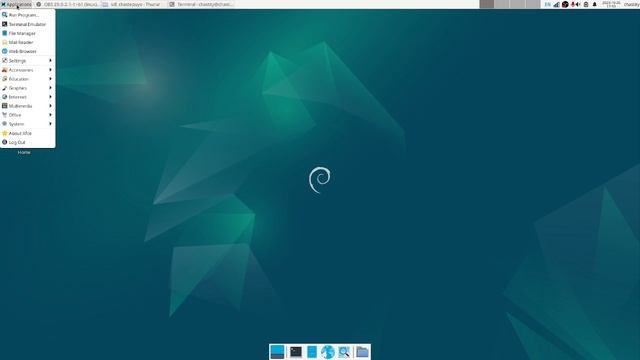Click the OBS tray icon

point(565,4)
